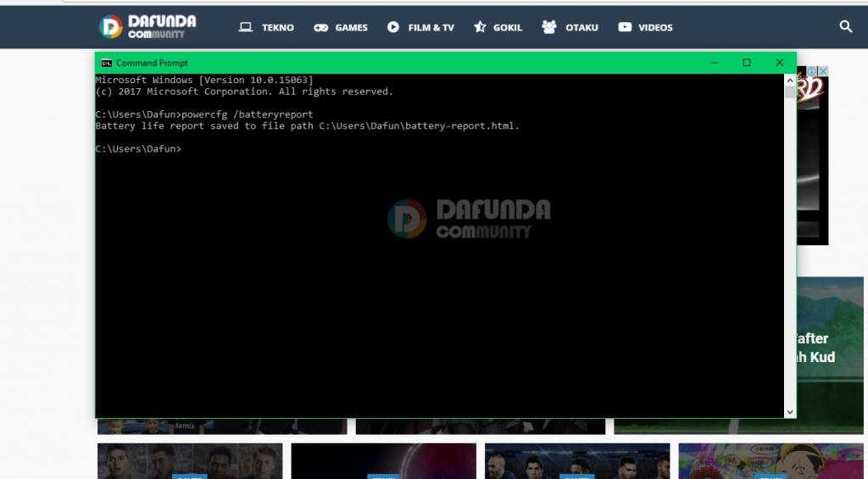Open the search magnifier in the site header
The height and width of the screenshot is (479, 868).
pyautogui.click(x=845, y=26)
